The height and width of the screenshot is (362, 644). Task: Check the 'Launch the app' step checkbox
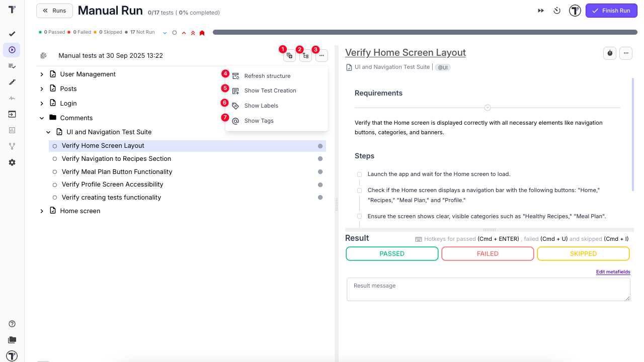(x=360, y=174)
